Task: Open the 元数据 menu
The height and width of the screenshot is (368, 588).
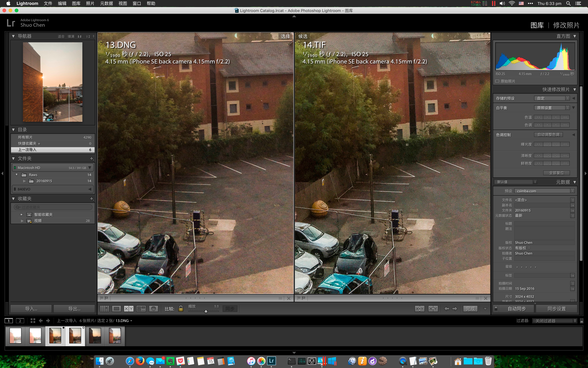Action: [106, 3]
